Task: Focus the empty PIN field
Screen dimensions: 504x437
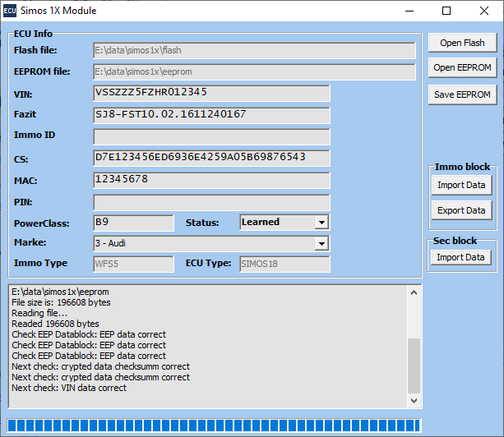Action: point(211,201)
